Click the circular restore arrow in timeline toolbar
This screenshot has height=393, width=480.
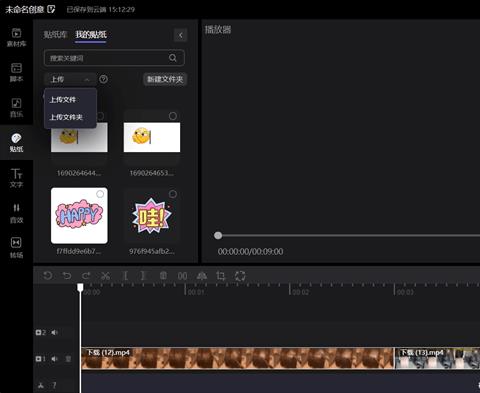point(48,276)
